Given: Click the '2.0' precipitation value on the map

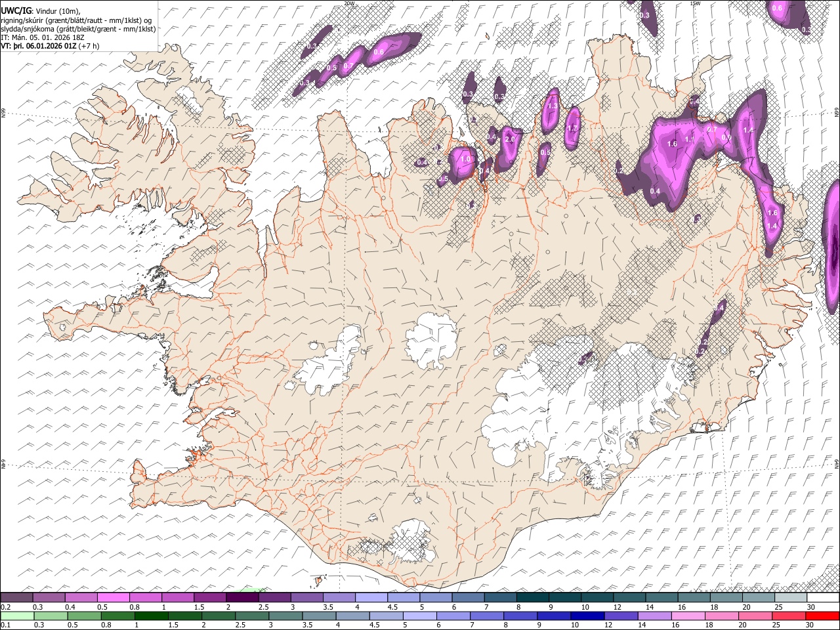Looking at the screenshot, I should [x=511, y=139].
